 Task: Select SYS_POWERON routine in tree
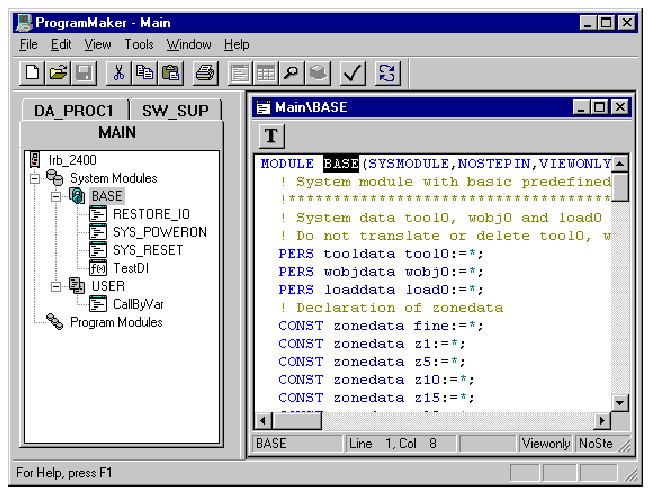pyautogui.click(x=160, y=232)
